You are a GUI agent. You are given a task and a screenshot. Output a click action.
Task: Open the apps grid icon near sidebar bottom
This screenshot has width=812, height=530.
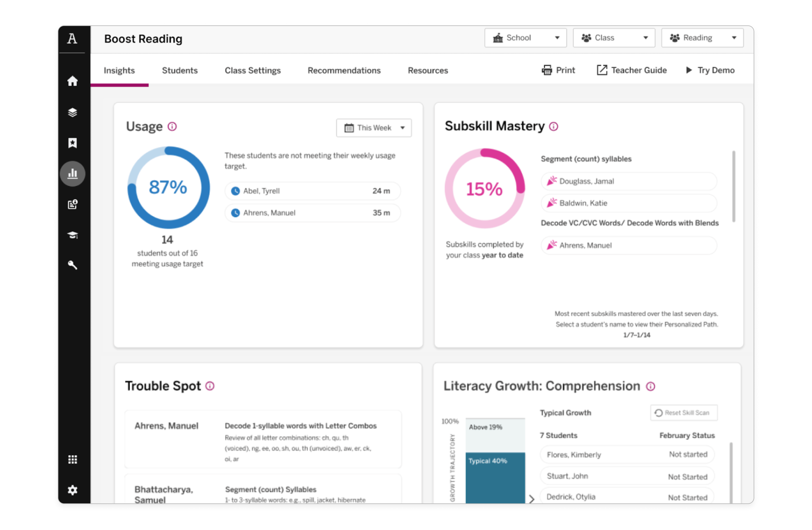pyautogui.click(x=72, y=459)
